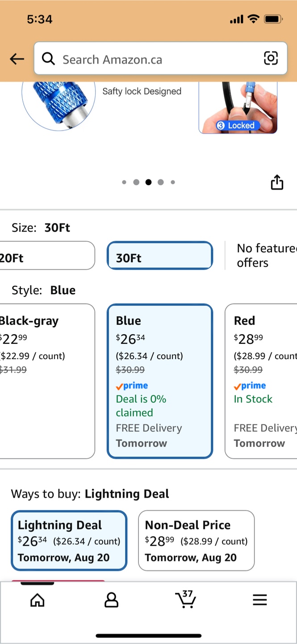Tap the active third carousel dot
297x644 pixels.
tap(148, 182)
